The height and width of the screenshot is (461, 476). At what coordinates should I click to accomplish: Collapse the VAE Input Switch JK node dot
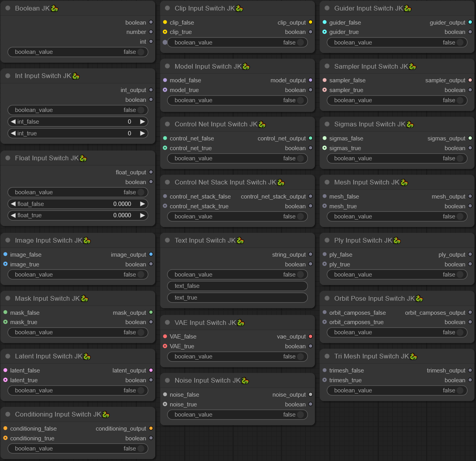(x=167, y=323)
